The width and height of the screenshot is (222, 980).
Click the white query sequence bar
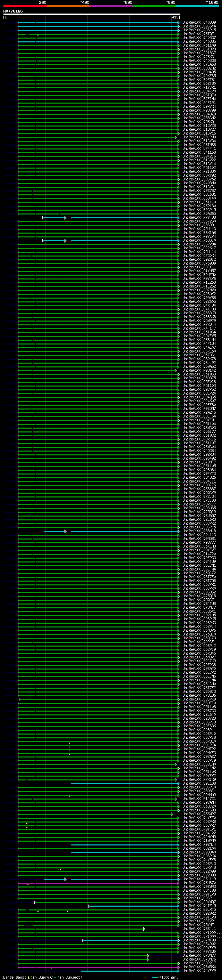[92, 14]
